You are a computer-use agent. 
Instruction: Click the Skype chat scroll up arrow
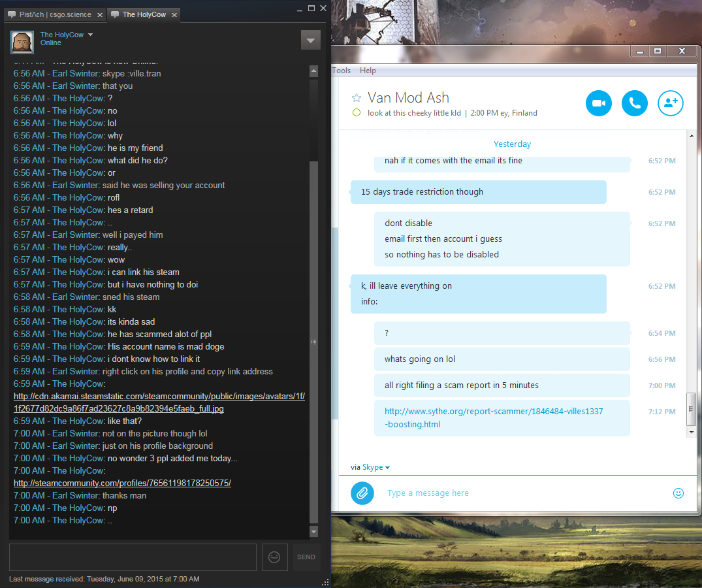pyautogui.click(x=692, y=136)
